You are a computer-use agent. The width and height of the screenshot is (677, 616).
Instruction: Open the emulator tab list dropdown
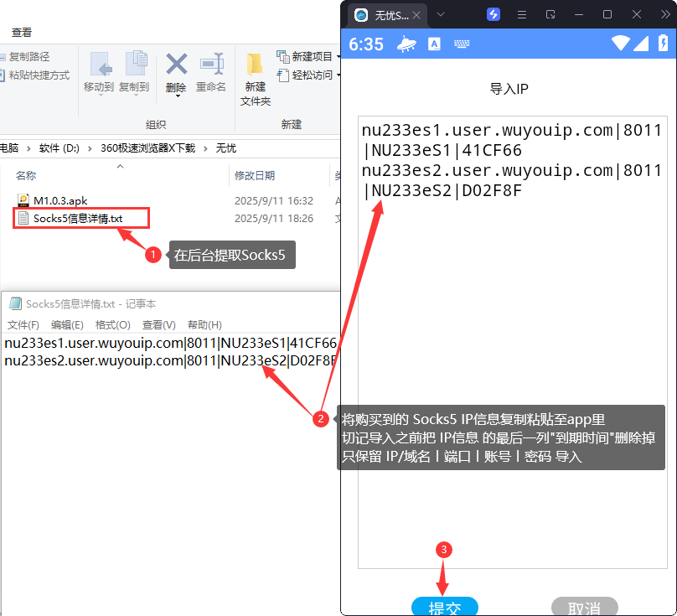[x=441, y=14]
